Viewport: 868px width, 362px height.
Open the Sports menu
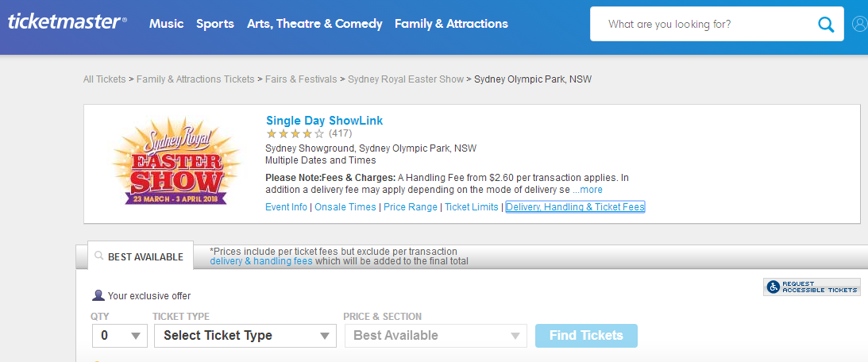(214, 24)
